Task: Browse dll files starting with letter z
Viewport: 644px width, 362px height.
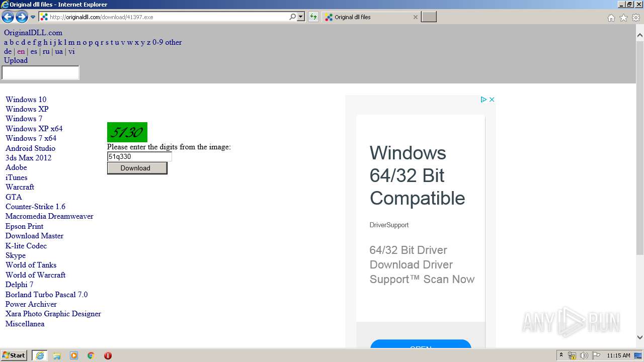Action: (x=148, y=42)
